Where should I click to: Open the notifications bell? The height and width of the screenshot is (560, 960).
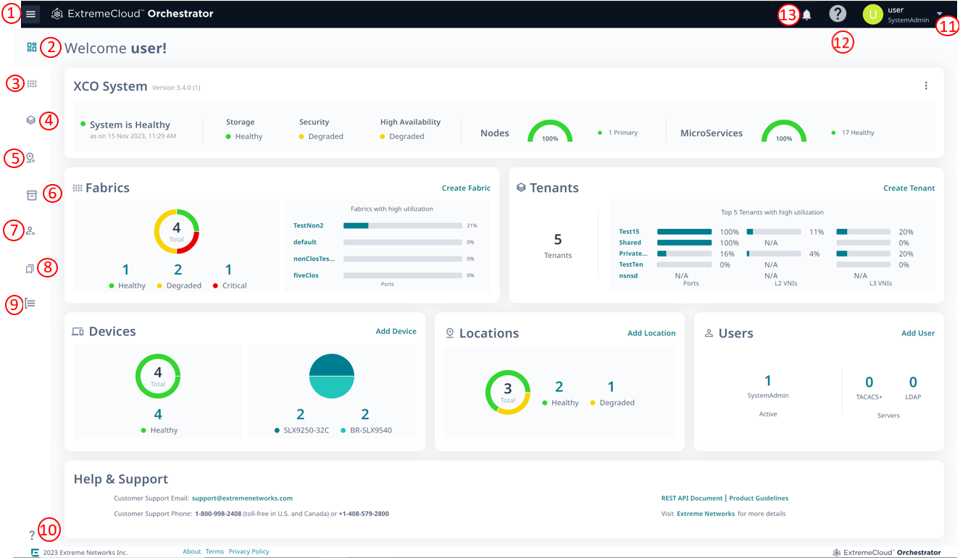806,13
